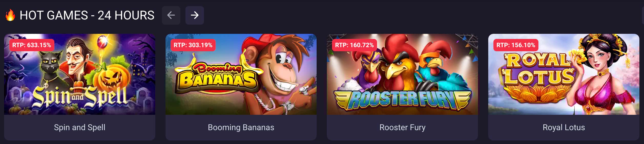Open the Royal Lotus game title
The height and width of the screenshot is (144, 644).
pyautogui.click(x=564, y=127)
